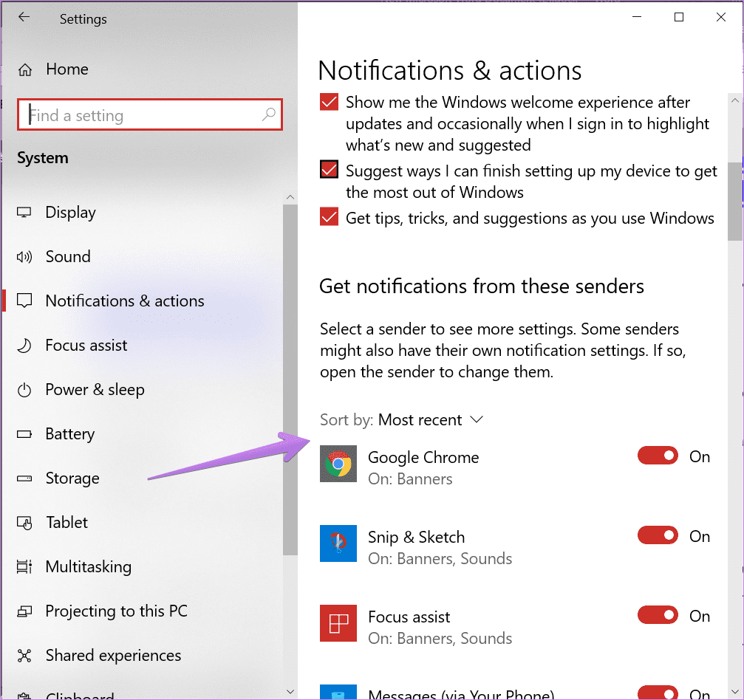This screenshot has width=744, height=700.
Task: Click the Shared experiences icon
Action: click(24, 656)
